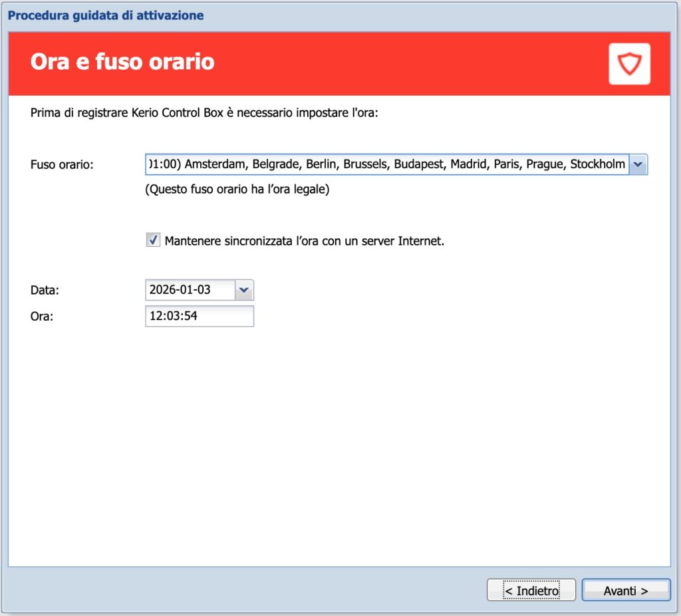Click 'Amsterdam' in the timezone field
681x616 pixels.
[x=215, y=164]
